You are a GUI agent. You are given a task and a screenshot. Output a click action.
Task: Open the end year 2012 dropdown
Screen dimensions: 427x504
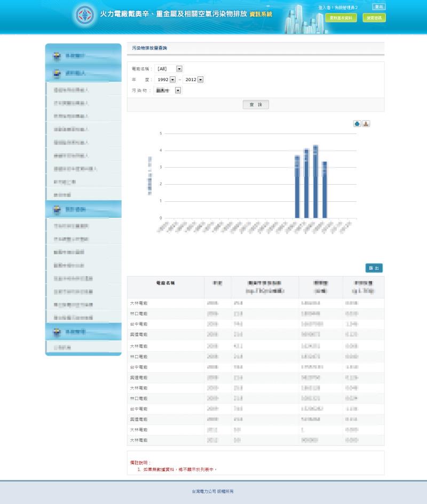[x=201, y=80]
